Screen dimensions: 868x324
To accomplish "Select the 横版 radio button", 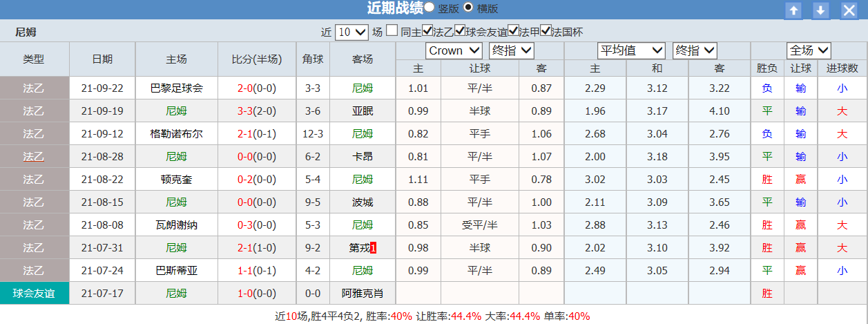I will coord(468,8).
